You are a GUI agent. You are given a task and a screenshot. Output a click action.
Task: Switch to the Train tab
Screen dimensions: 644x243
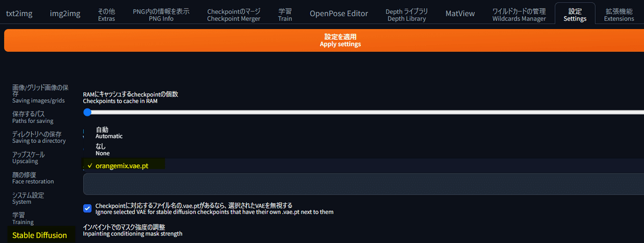285,14
